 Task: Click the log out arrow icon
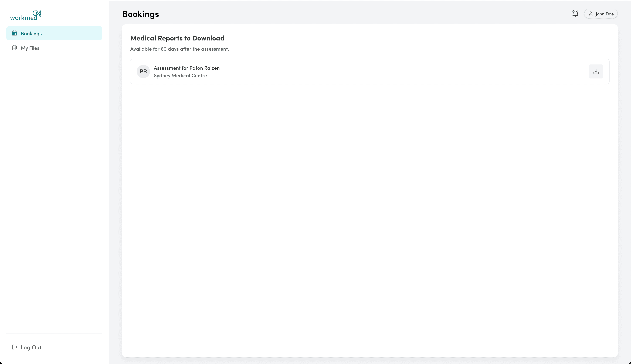pos(15,347)
